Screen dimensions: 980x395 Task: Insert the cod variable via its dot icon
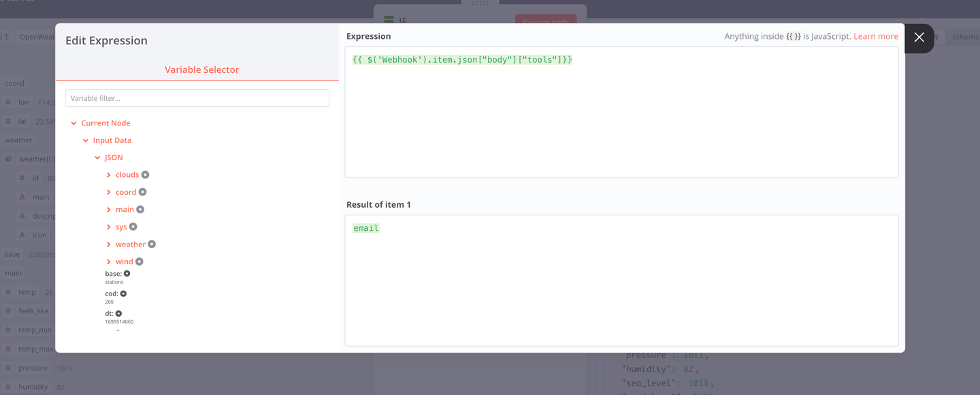point(123,294)
